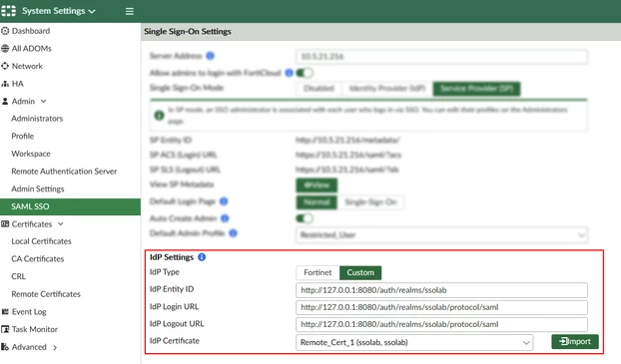Open the Default Admin Profile dropdown
Viewport: 621px width, 364px height.
[441, 235]
